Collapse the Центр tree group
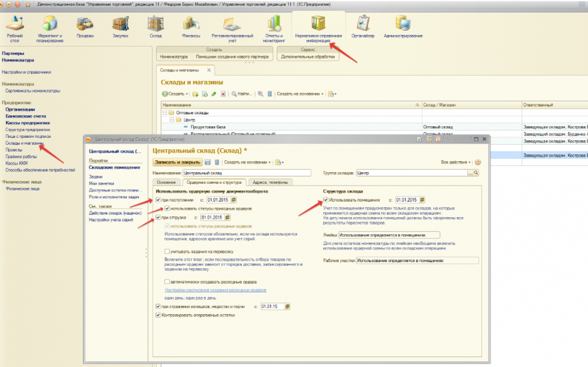 click(x=172, y=119)
